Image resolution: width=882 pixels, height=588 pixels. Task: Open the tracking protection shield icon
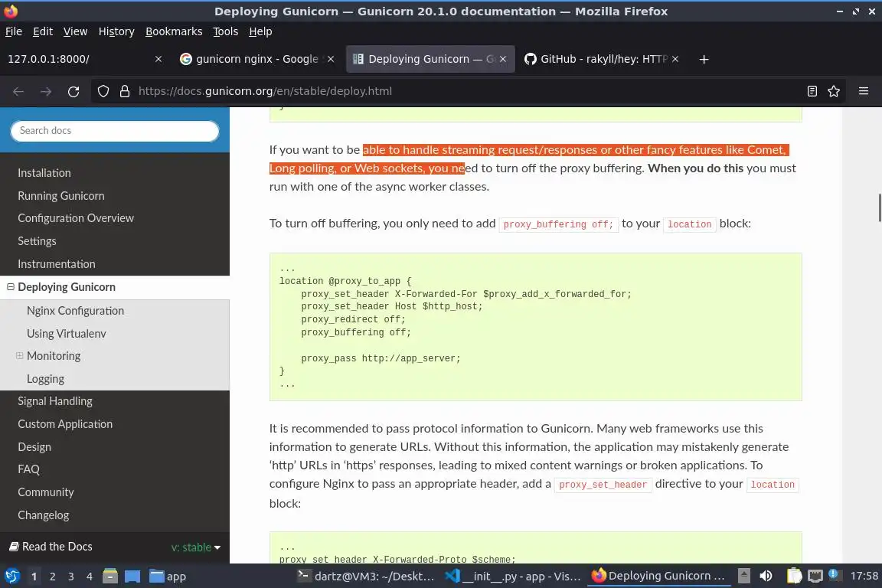point(103,91)
